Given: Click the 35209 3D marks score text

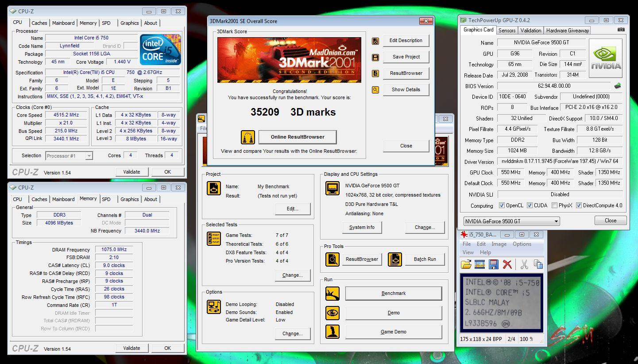Looking at the screenshot, I should pos(293,112).
